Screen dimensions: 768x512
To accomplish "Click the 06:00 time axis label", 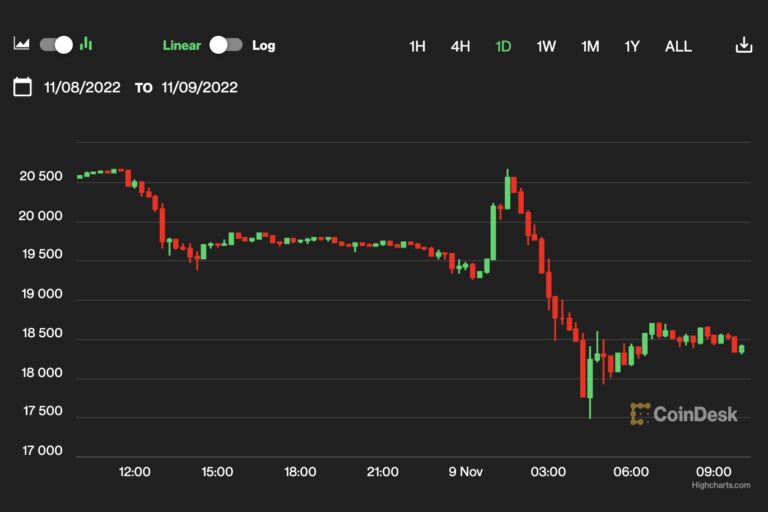I will (x=631, y=472).
